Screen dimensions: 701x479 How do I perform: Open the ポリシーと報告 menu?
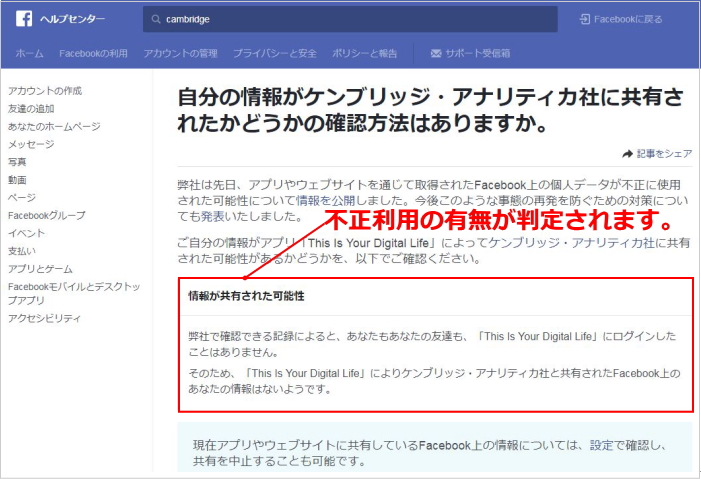click(366, 53)
